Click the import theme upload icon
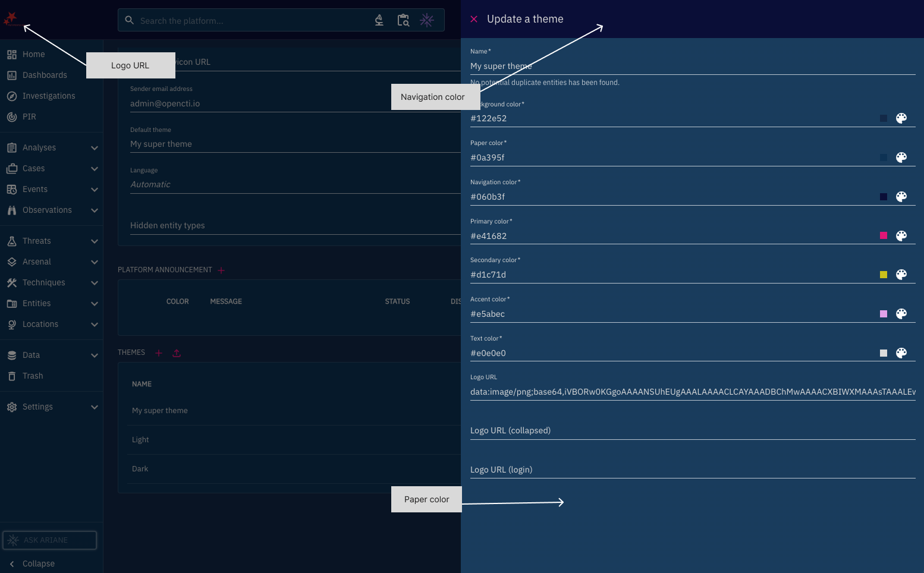 (177, 353)
